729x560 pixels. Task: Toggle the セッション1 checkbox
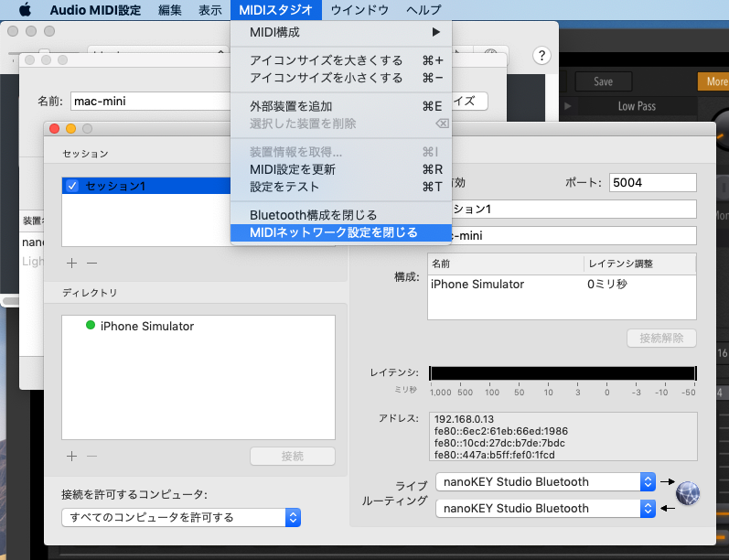click(72, 186)
